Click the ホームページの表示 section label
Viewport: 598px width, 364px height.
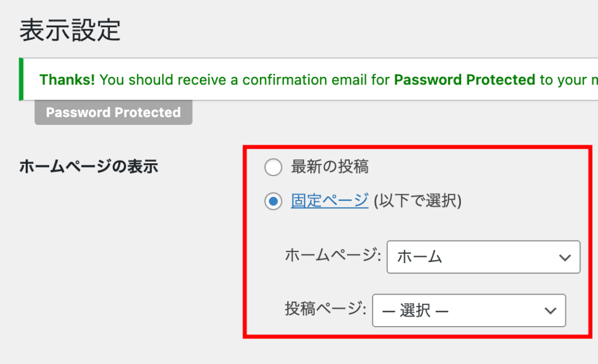tap(89, 167)
